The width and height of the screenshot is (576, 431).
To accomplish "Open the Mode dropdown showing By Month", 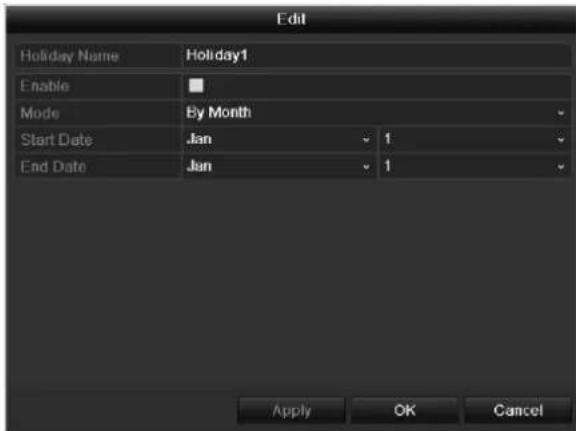I will (x=377, y=113).
